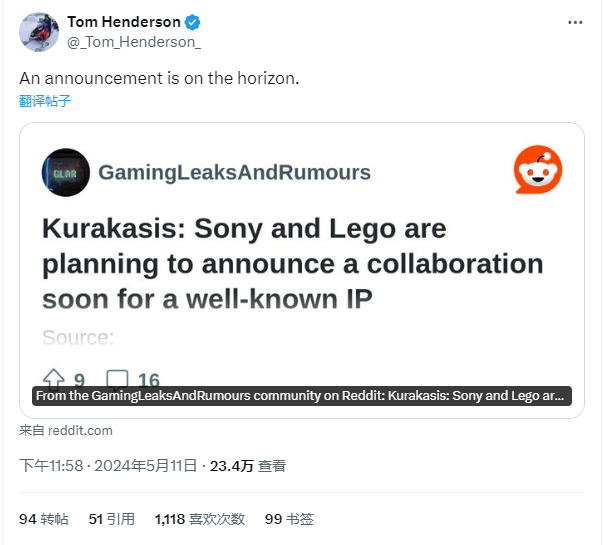Open the tweet's more options ellipsis
Screen dimensions: 603x545
point(574,22)
